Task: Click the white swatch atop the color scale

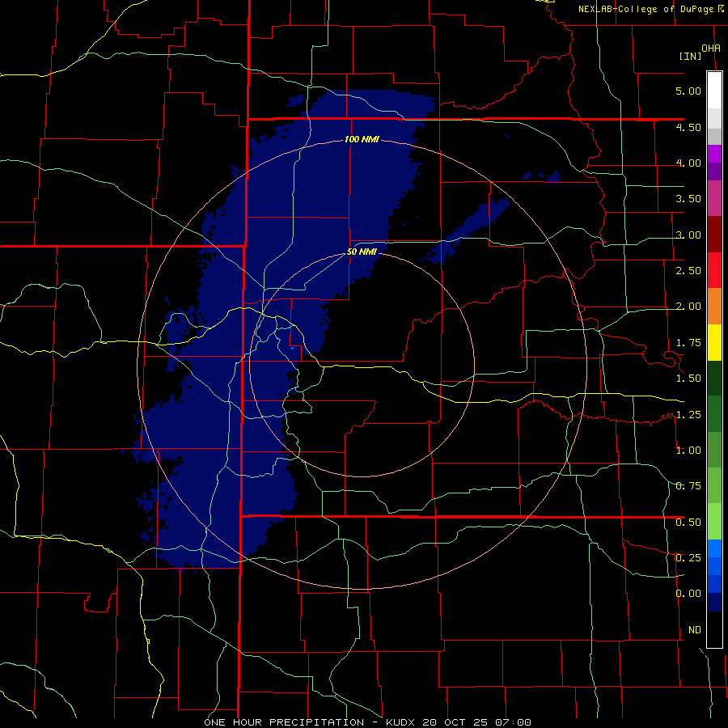Action: 714,90
